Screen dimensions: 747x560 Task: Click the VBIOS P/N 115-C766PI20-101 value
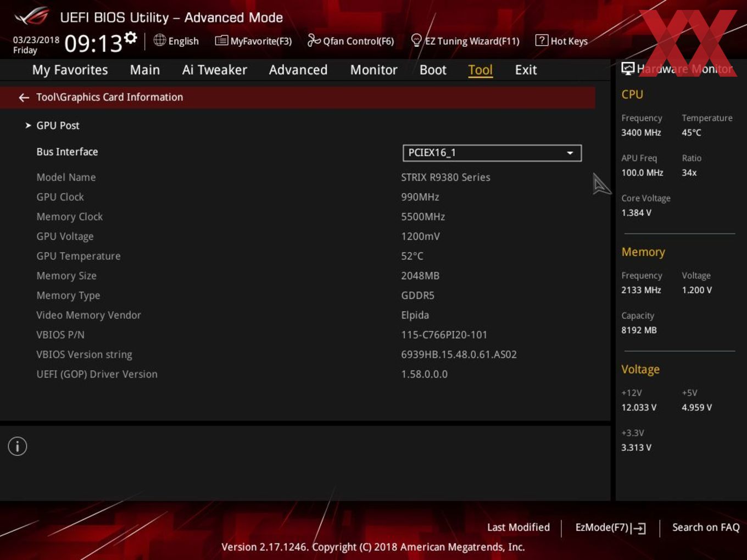[x=444, y=335]
